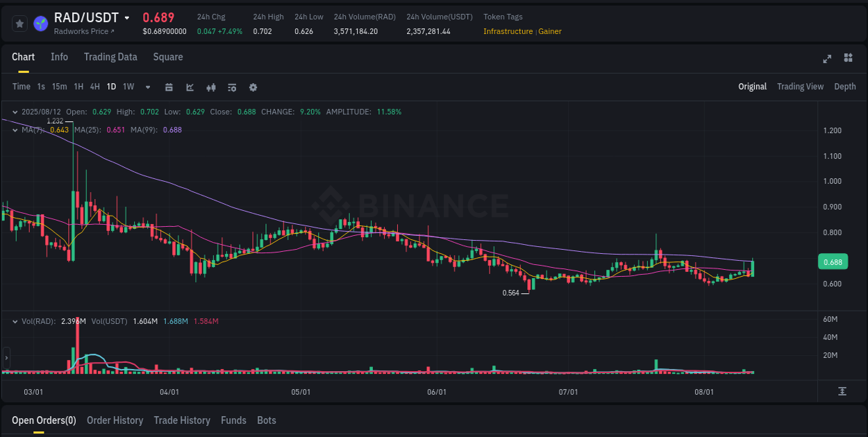
Task: Expand the left side panel arrow
Action: point(6,357)
